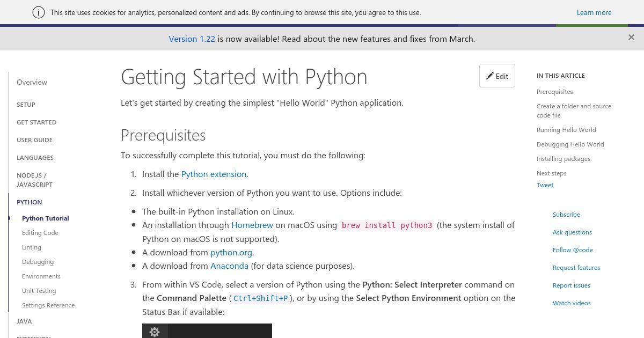This screenshot has height=338, width=644.
Task: Click the info icon in cookie banner
Action: (x=39, y=12)
